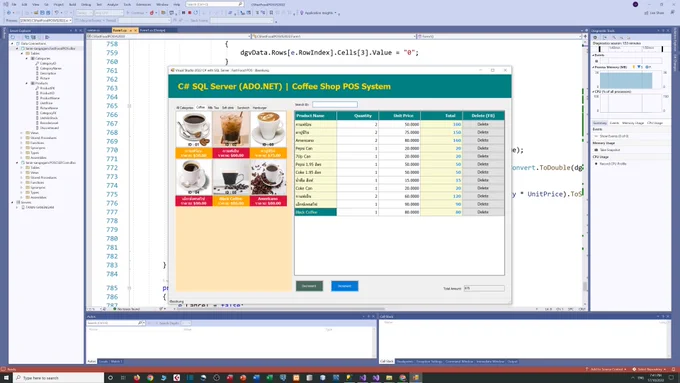Click the Total Amount field
680x383 pixels.
point(484,288)
